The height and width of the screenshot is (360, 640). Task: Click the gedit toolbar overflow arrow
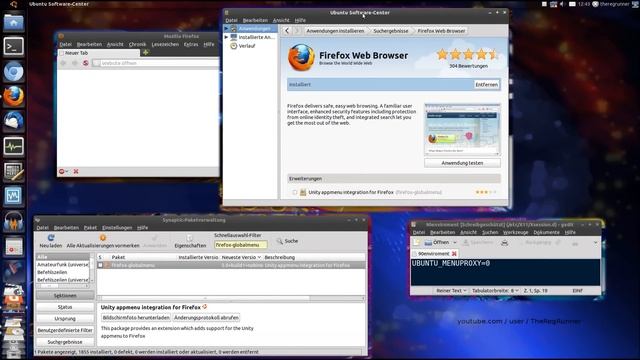596,242
